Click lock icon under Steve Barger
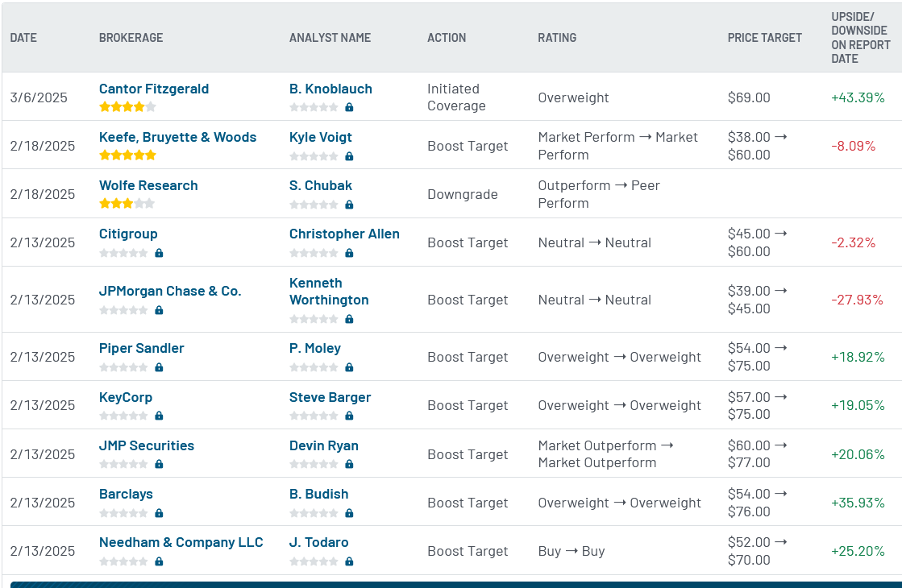This screenshot has height=588, width=902. pos(349,415)
